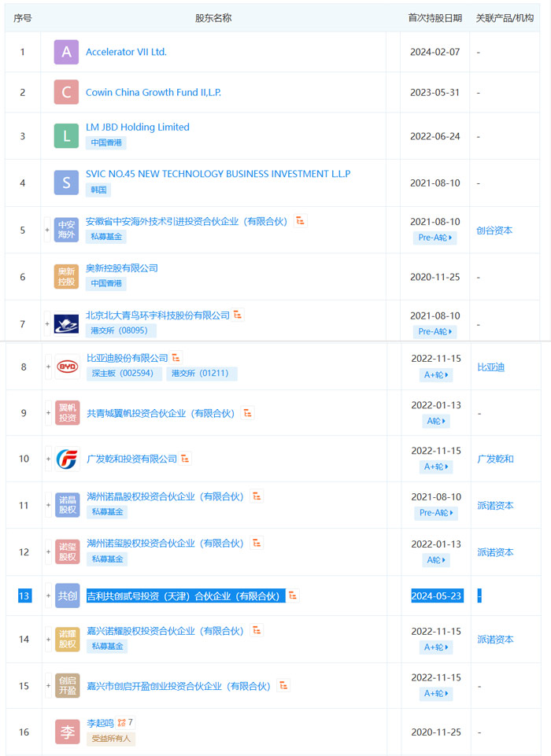Click the 共创 blue logo in row 13
Viewport: 551px width, 756px height.
click(68, 596)
